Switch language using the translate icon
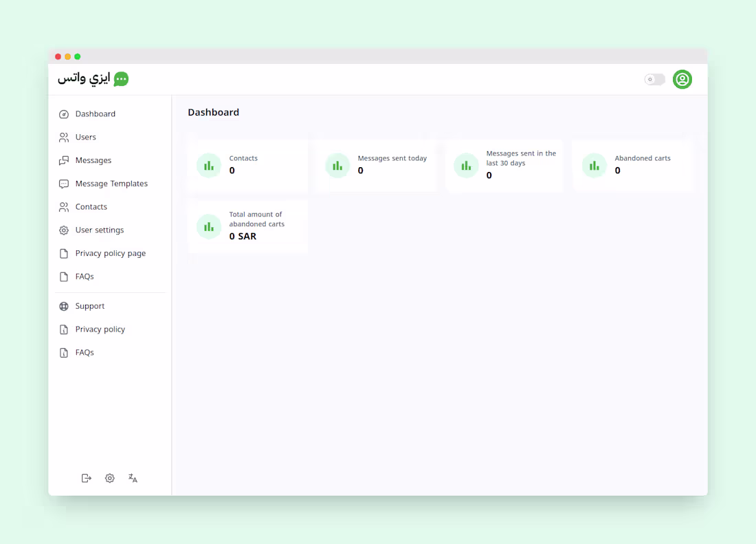 click(x=133, y=478)
